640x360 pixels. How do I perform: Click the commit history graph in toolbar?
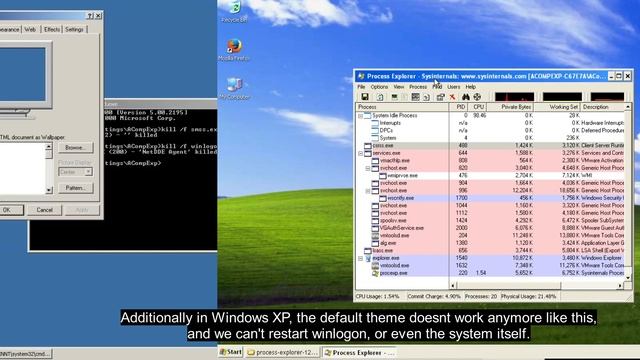[562, 97]
